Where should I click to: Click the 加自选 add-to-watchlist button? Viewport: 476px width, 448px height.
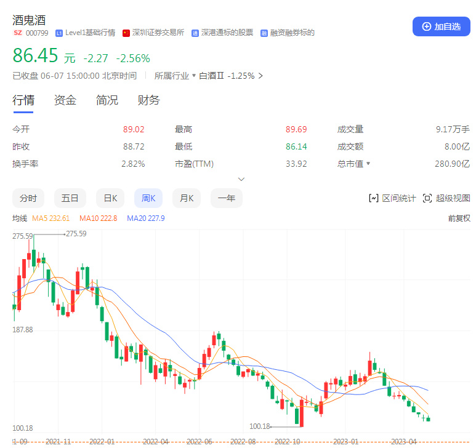coord(441,26)
